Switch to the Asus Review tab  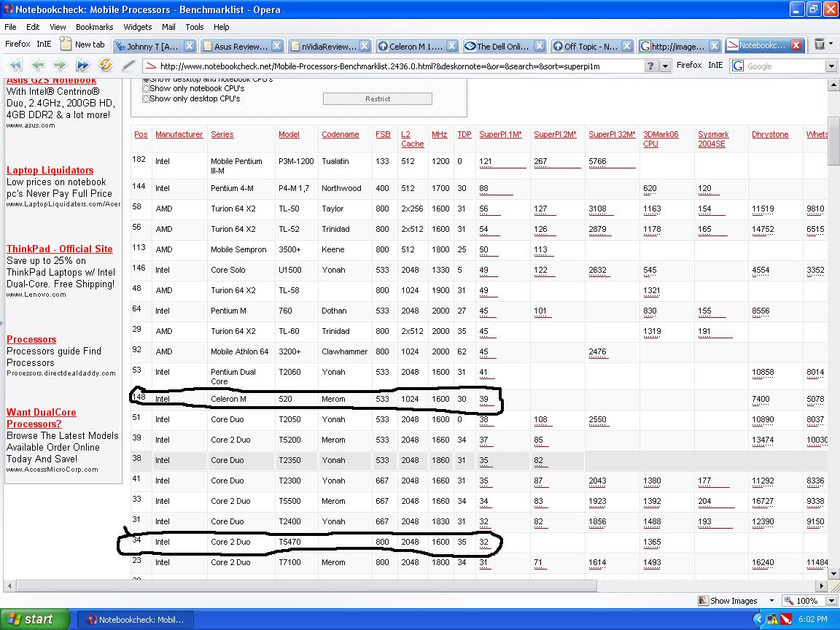pyautogui.click(x=241, y=46)
